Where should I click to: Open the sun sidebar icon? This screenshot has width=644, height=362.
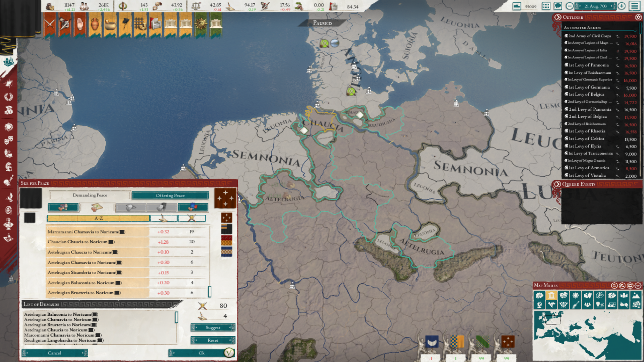9,126
